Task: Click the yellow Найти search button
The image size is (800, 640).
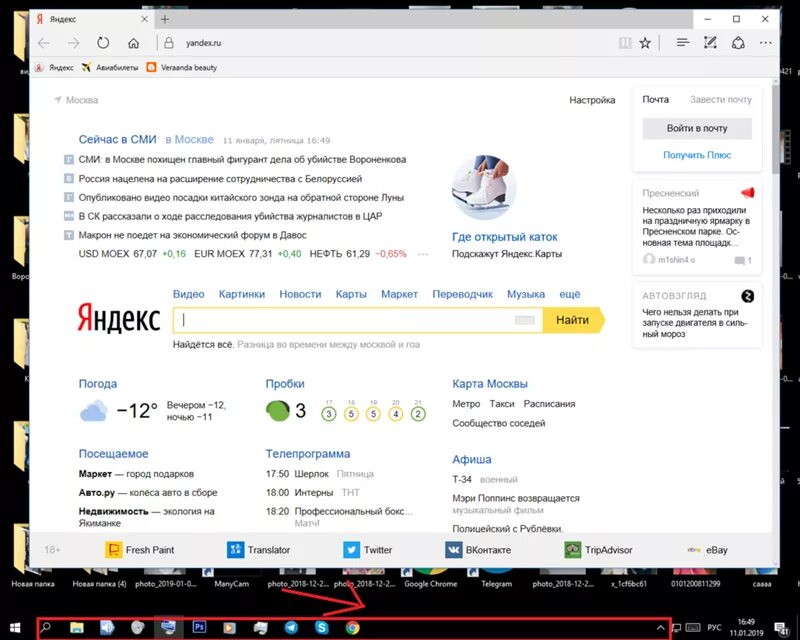Action: (x=572, y=320)
